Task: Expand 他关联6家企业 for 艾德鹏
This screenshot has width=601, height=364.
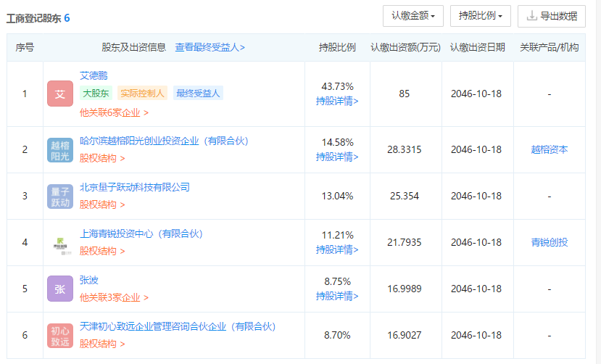Action: 114,112
